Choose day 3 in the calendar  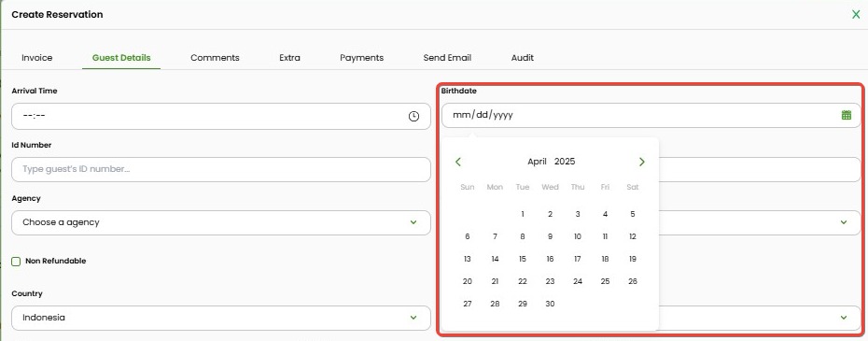click(x=578, y=214)
